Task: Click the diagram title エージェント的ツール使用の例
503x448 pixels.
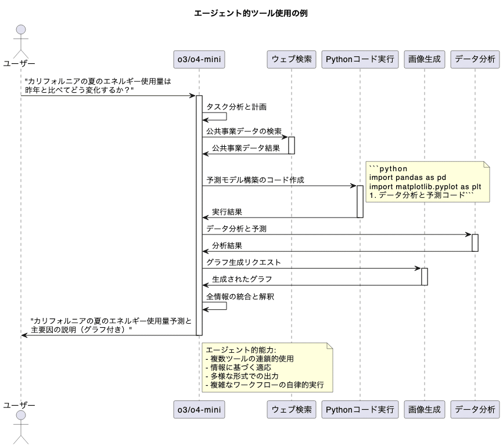Action: pyautogui.click(x=251, y=13)
